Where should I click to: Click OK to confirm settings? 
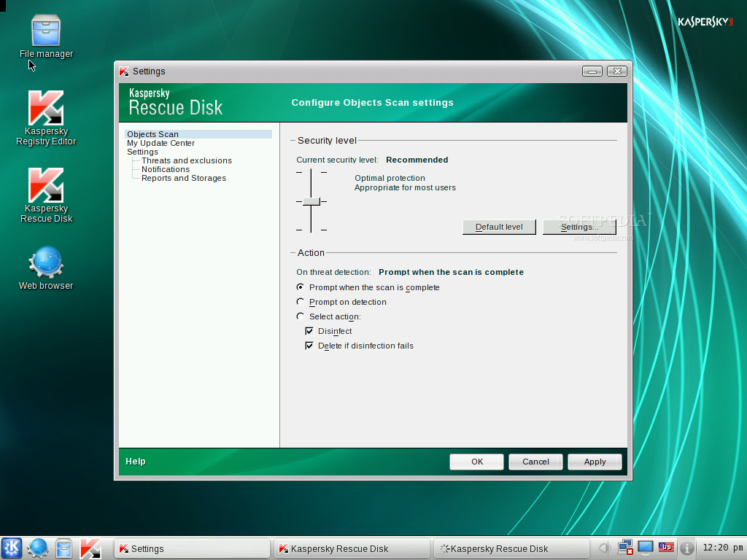pos(476,462)
